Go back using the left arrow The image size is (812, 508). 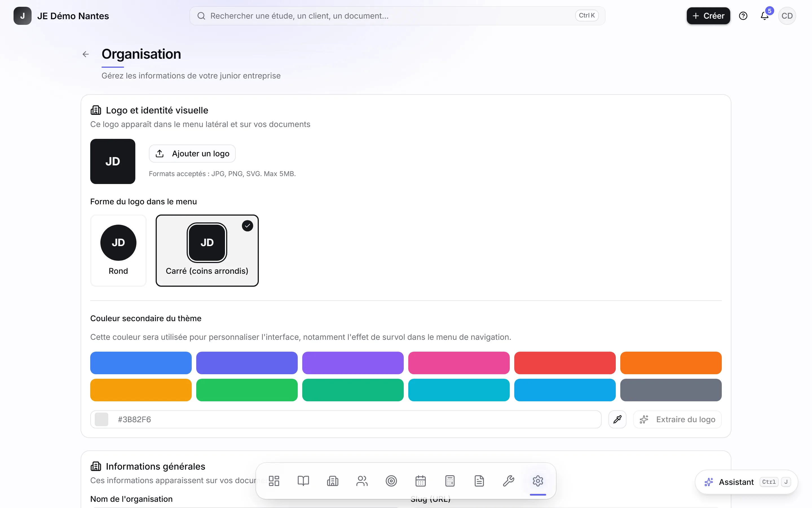click(x=85, y=54)
